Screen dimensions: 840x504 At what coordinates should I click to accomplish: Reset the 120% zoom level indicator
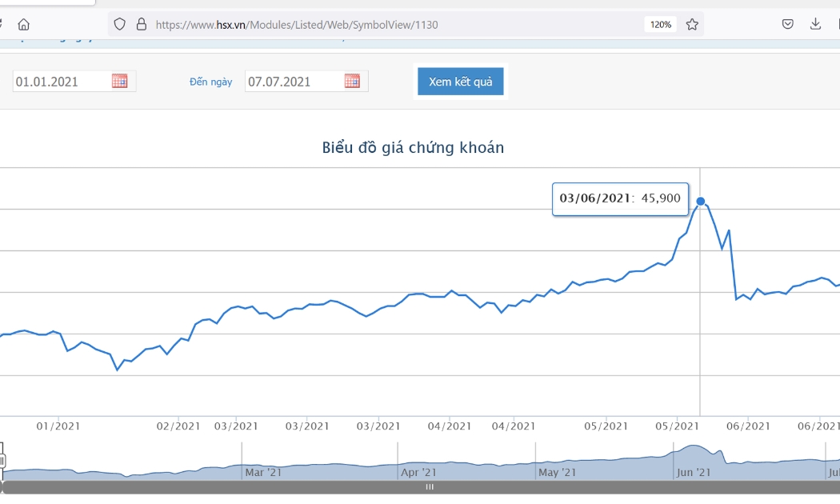pos(661,25)
